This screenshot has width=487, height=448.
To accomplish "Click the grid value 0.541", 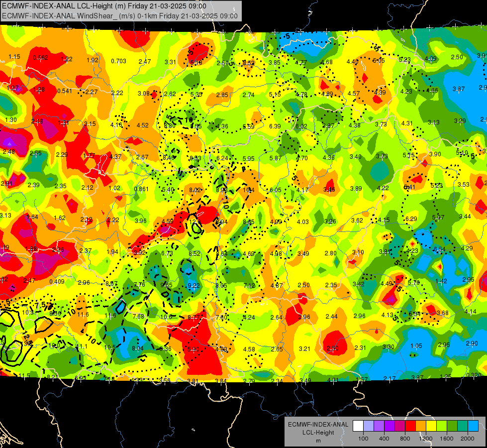I will 65,91.
